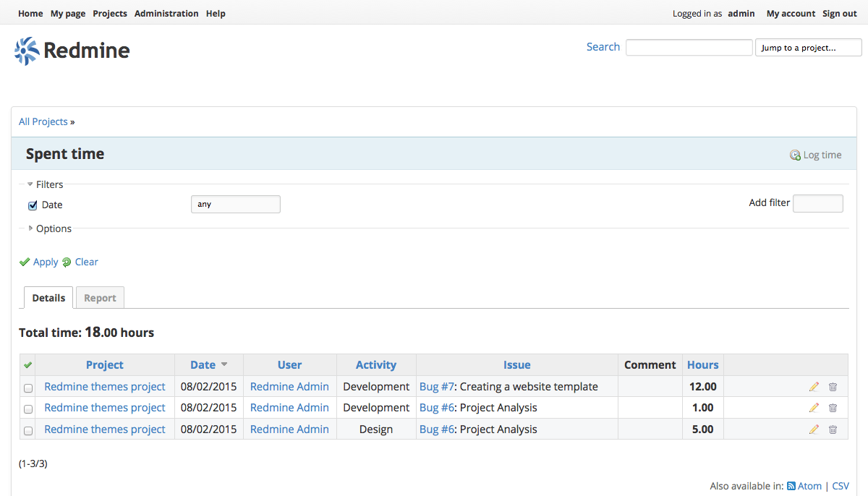Click the Search input field

pos(689,48)
